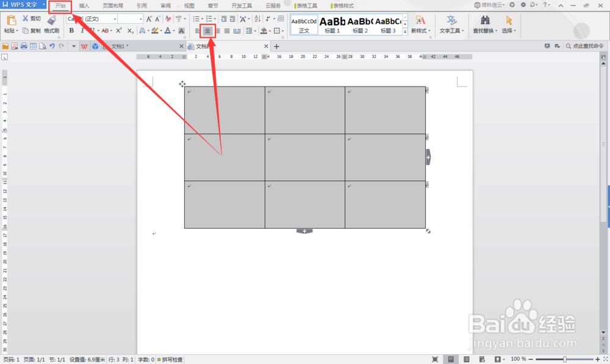Viewport: 610px width, 364px height.
Task: Click the zoom slider handle
Action: 564,359
